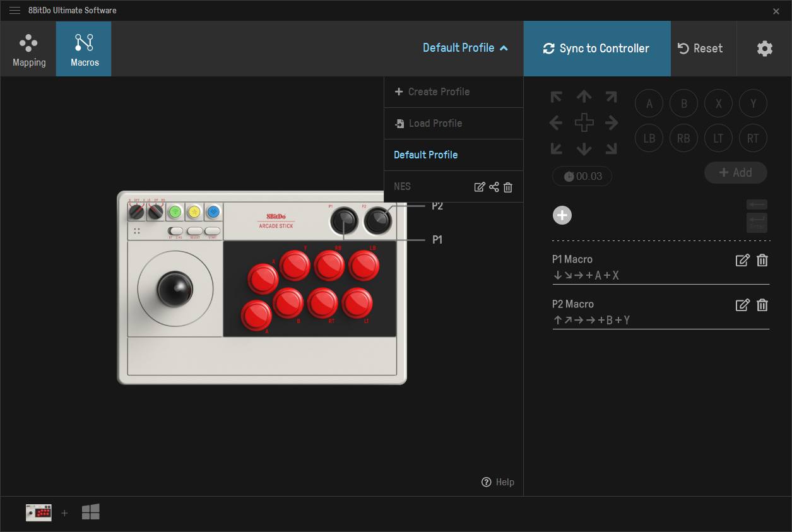Rename the NES profile with its edit icon

(480, 187)
